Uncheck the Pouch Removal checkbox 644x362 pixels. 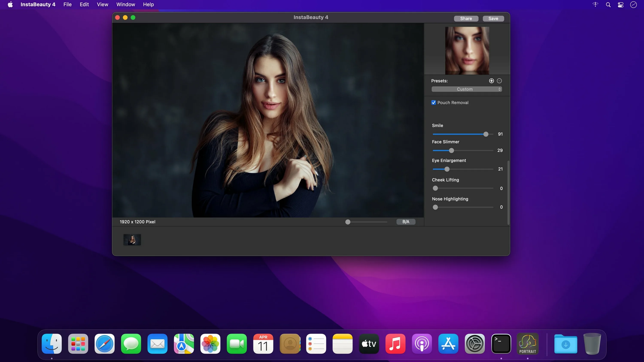pyautogui.click(x=434, y=103)
